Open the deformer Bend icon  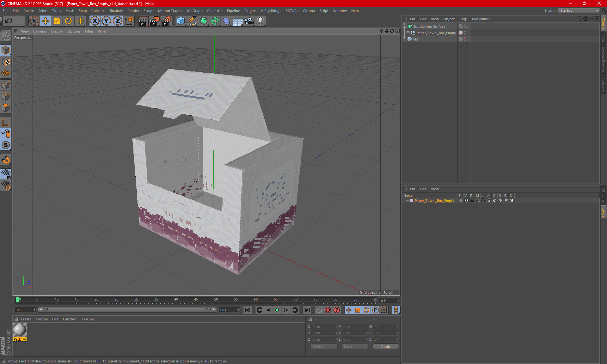pyautogui.click(x=226, y=21)
